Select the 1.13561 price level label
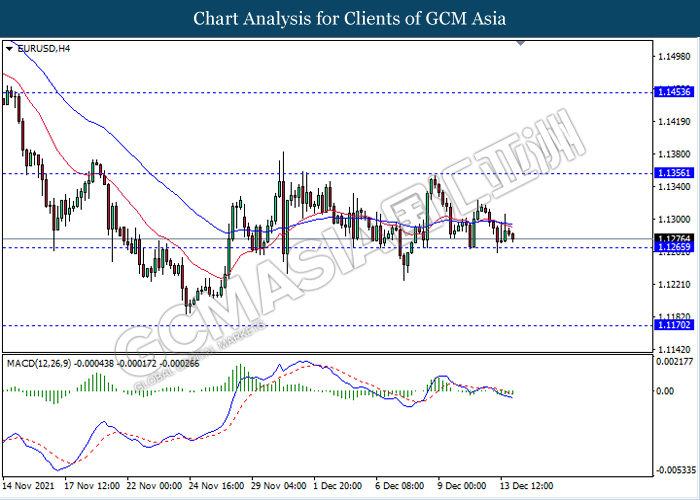The height and width of the screenshot is (500, 700). (674, 173)
